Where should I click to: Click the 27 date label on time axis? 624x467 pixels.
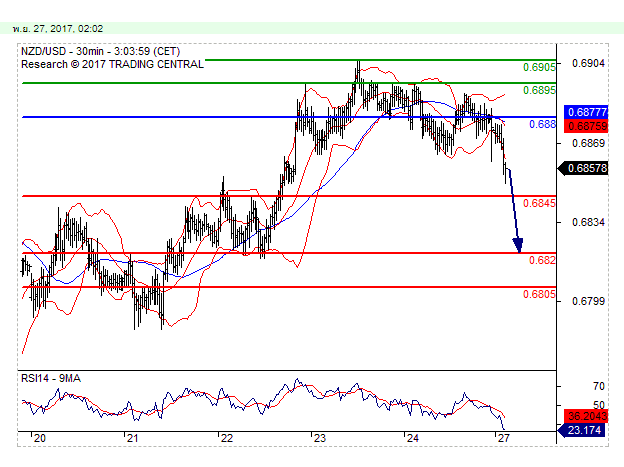pos(503,438)
